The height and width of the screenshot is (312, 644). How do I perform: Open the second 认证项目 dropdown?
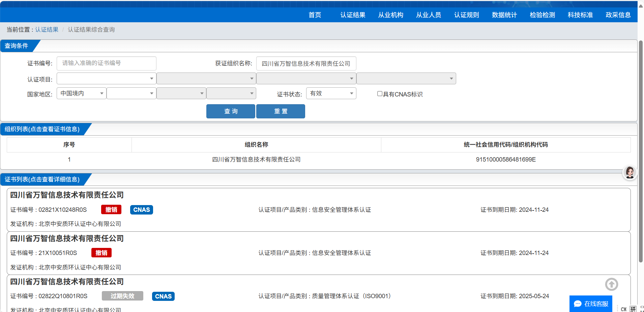pos(206,79)
